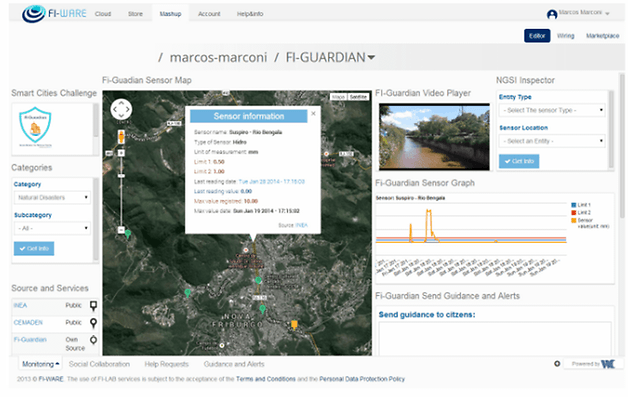The width and height of the screenshot is (628, 397).
Task: Click the Fi-Guardian video player thumbnail
Action: click(x=435, y=137)
